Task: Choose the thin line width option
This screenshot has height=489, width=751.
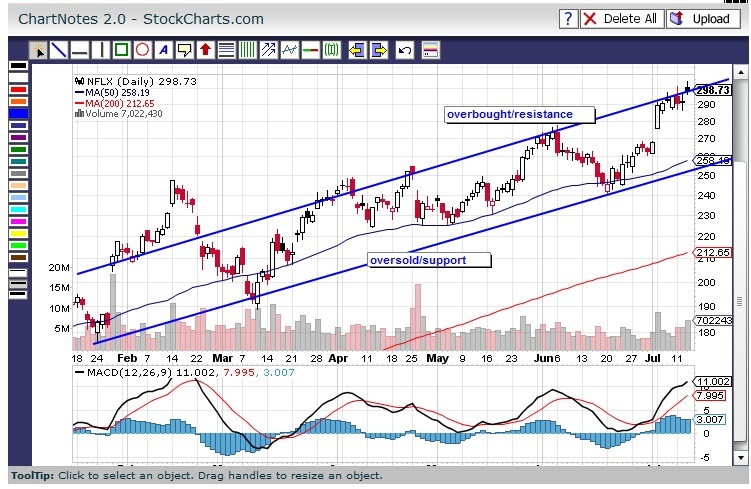Action: [19, 273]
